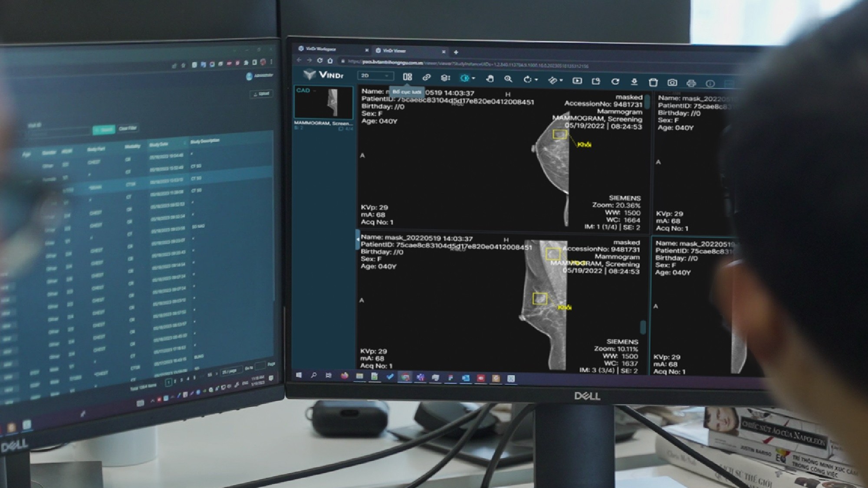Capture viewport with camera icon
The width and height of the screenshot is (868, 488).
pyautogui.click(x=672, y=82)
